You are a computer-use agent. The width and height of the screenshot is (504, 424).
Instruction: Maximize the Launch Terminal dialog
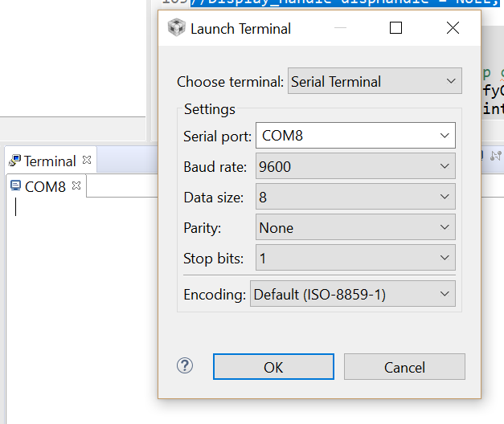395,27
